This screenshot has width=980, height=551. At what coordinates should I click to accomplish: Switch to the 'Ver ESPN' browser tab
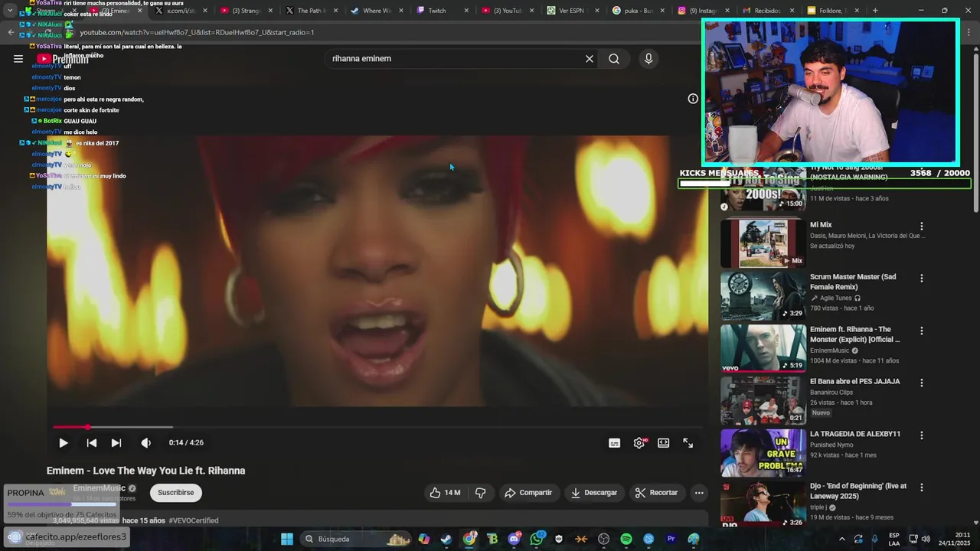(573, 11)
